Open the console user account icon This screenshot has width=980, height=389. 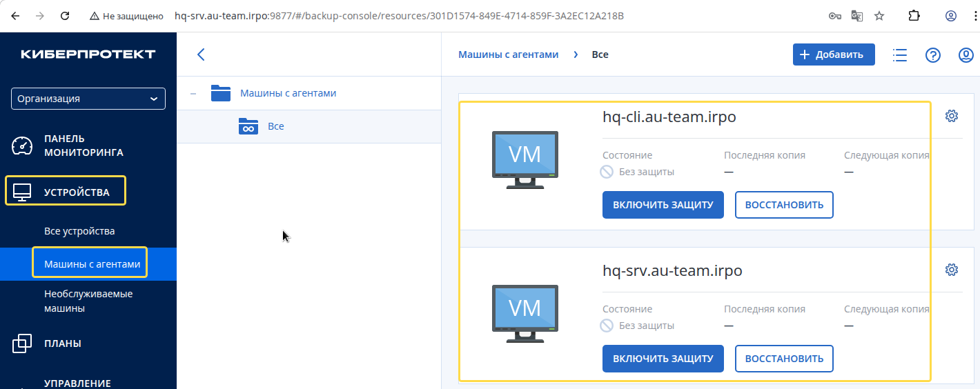click(967, 55)
